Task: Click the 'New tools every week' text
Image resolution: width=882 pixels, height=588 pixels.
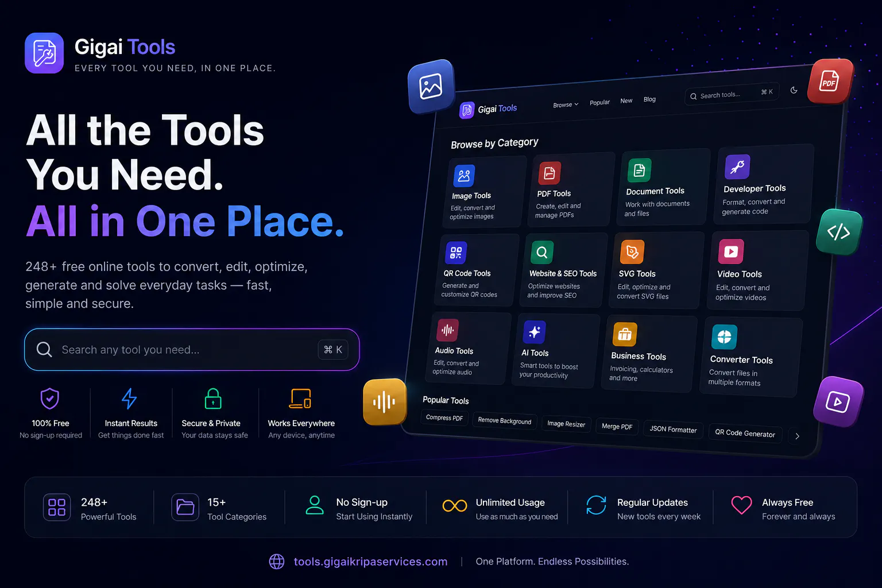Action: tap(659, 517)
